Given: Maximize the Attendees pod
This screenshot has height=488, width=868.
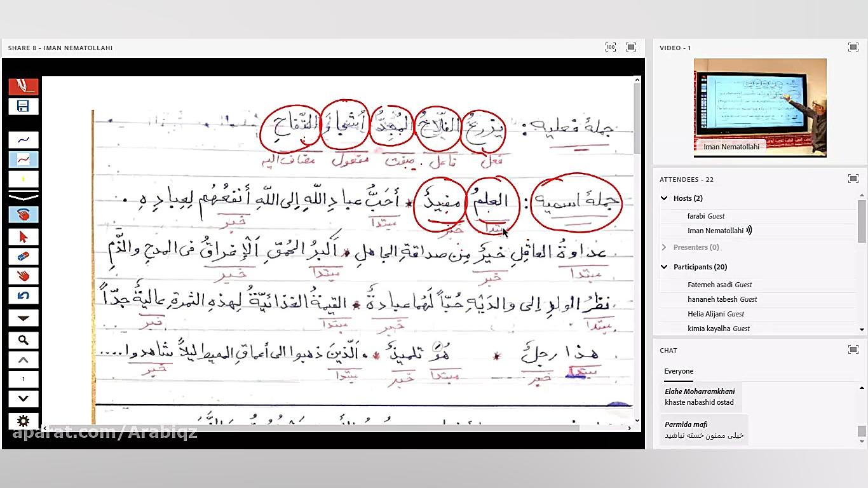Looking at the screenshot, I should click(853, 179).
